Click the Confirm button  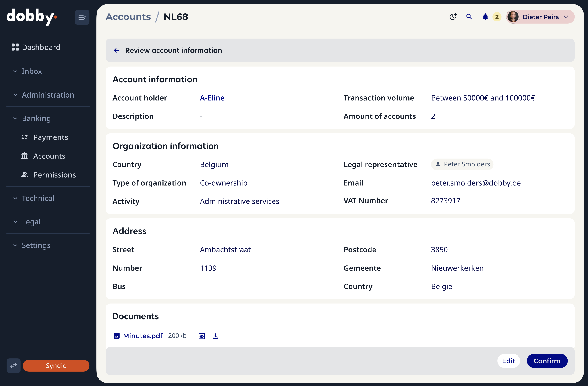(x=547, y=361)
